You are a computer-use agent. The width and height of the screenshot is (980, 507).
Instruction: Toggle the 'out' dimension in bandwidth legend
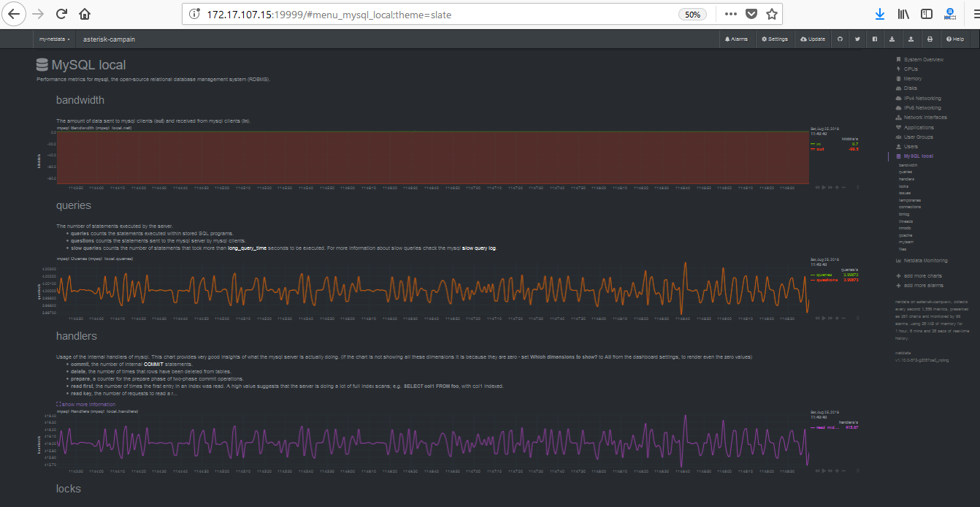click(x=819, y=149)
